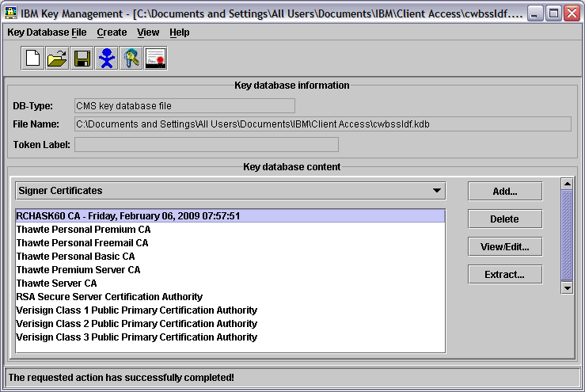Click the certificate with red seal icon
The image size is (585, 392).
point(155,59)
